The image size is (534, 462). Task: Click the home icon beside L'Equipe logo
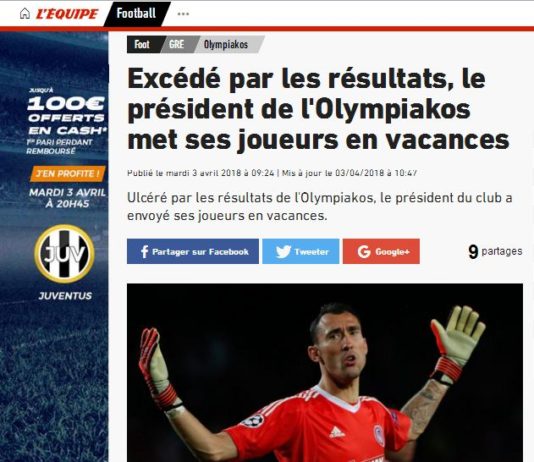click(25, 13)
